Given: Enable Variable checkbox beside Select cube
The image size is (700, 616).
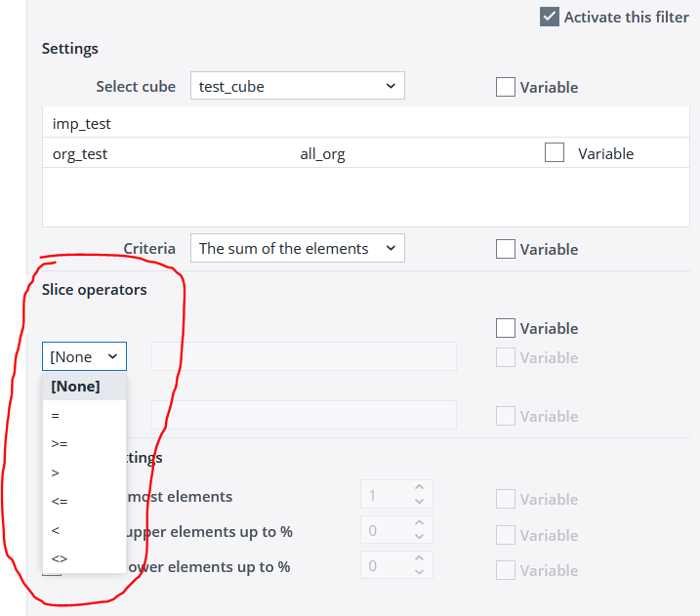Looking at the screenshot, I should 506,87.
